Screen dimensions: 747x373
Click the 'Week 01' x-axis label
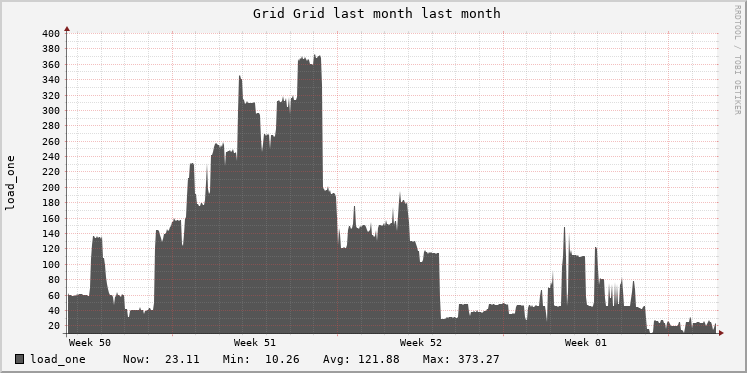pyautogui.click(x=585, y=343)
